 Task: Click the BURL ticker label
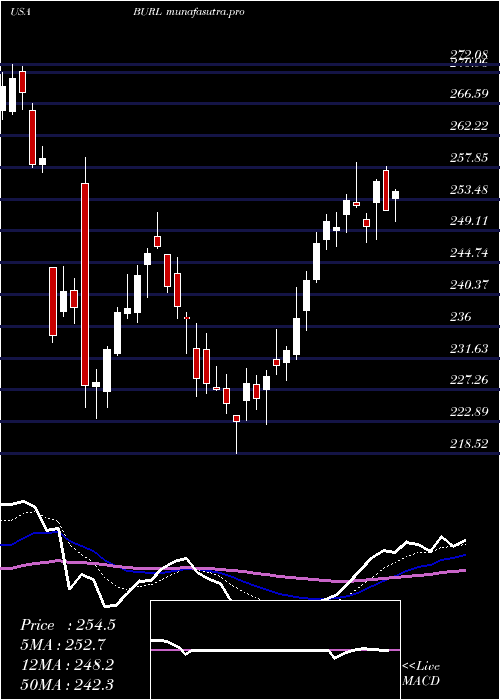(x=147, y=12)
